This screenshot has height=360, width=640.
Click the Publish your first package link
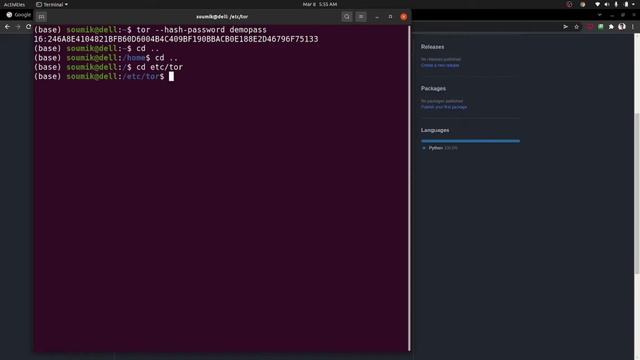[x=444, y=107]
